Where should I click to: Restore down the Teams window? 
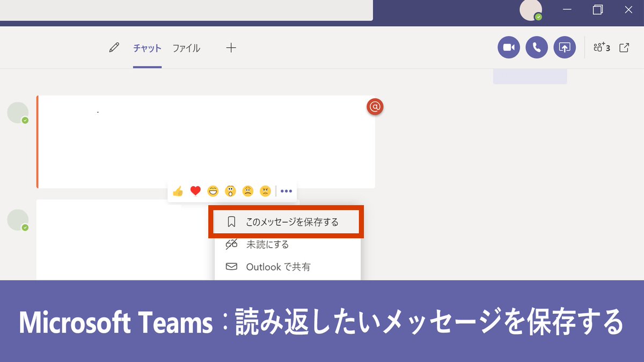[598, 10]
